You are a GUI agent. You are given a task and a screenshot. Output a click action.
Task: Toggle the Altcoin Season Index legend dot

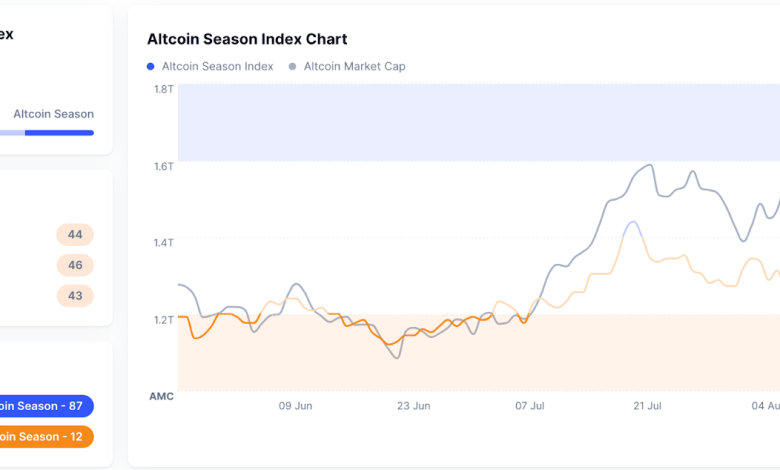click(x=150, y=67)
